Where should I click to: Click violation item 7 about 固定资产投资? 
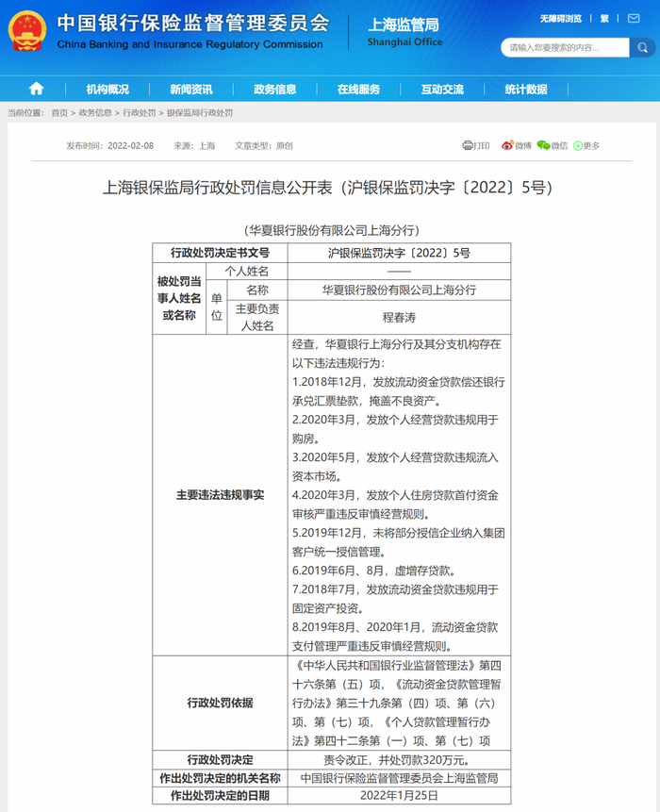pos(395,599)
